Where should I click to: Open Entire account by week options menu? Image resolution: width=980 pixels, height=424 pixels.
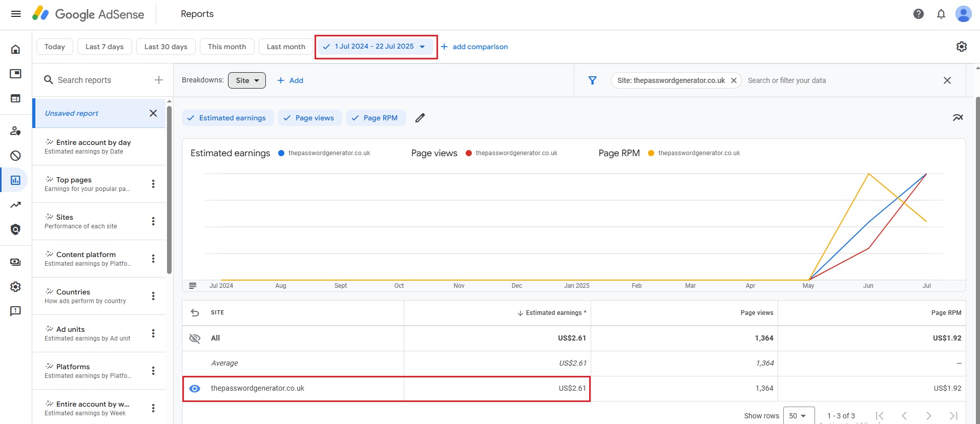pyautogui.click(x=153, y=408)
